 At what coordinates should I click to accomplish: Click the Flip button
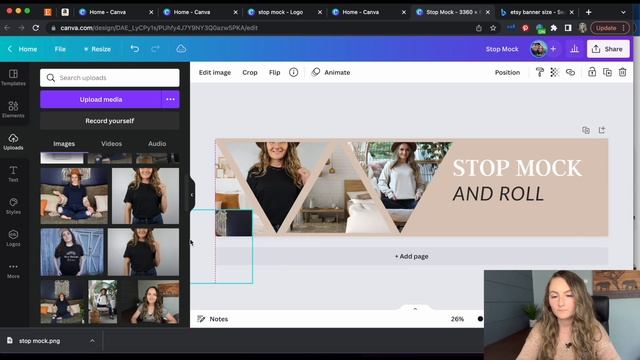tap(275, 72)
